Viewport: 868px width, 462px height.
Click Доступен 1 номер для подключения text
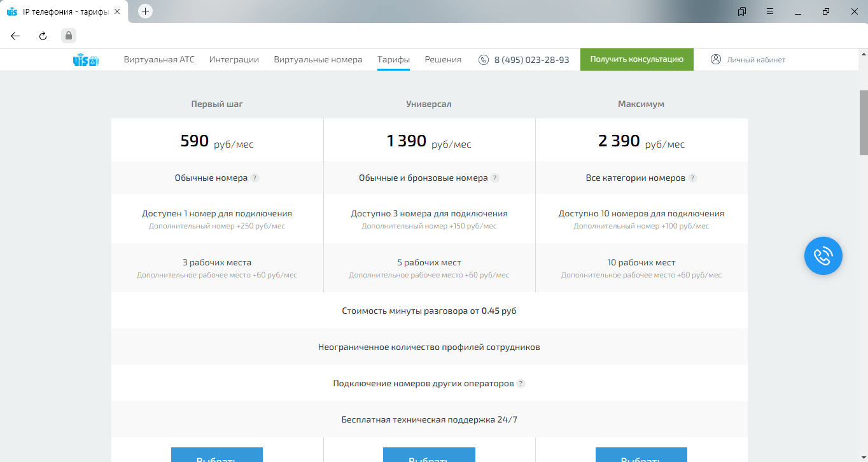click(x=217, y=214)
